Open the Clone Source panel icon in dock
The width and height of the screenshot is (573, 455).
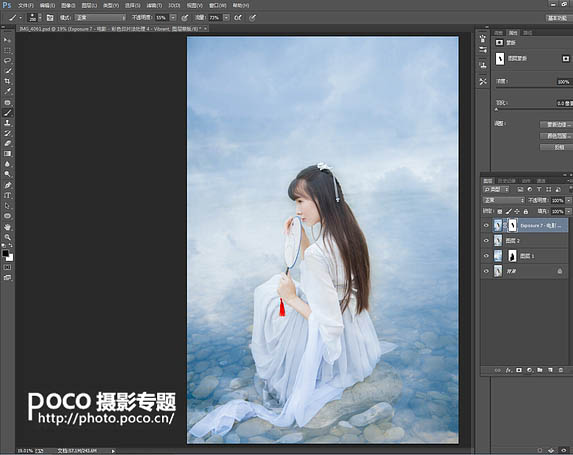(x=483, y=65)
